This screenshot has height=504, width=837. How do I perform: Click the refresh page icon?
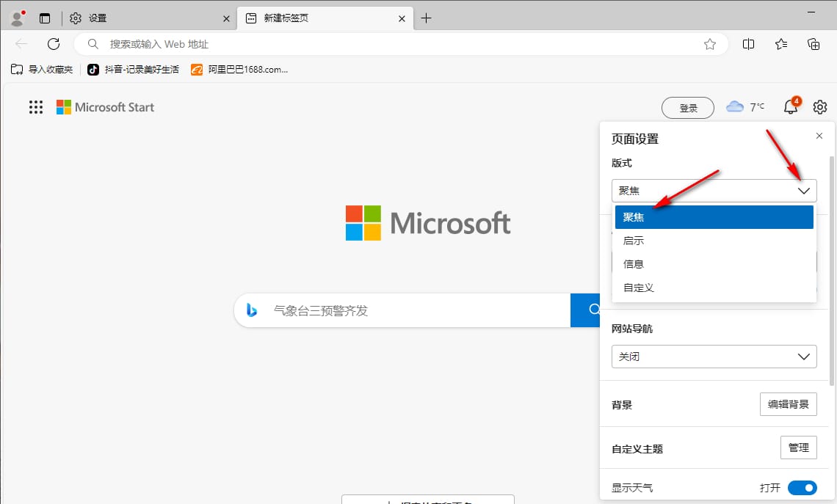point(54,44)
